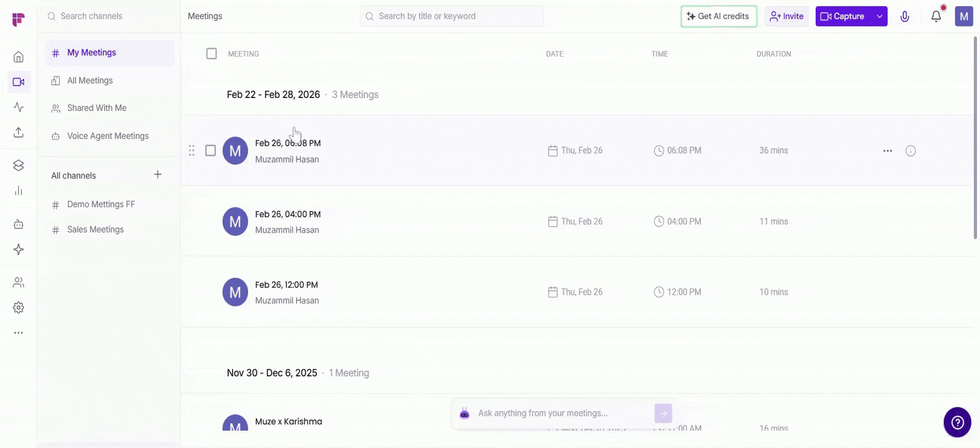Click the '11 mins' duration cell

pos(774,221)
